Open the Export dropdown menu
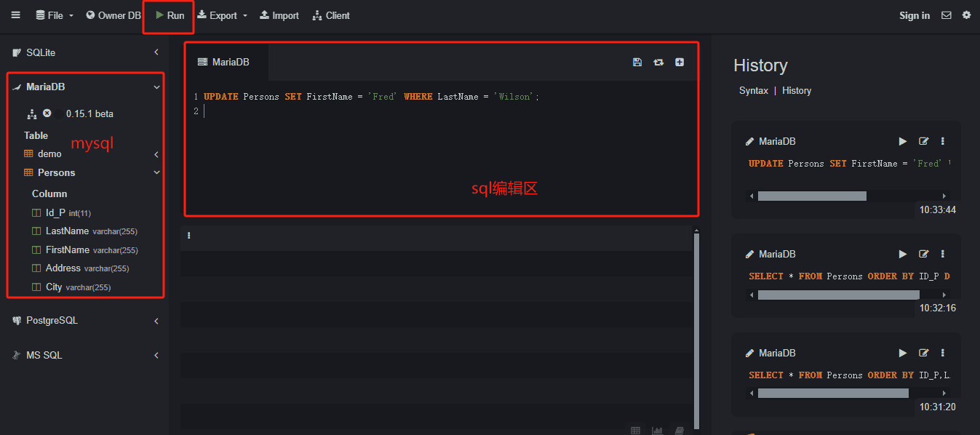The width and height of the screenshot is (980, 435). (x=223, y=15)
